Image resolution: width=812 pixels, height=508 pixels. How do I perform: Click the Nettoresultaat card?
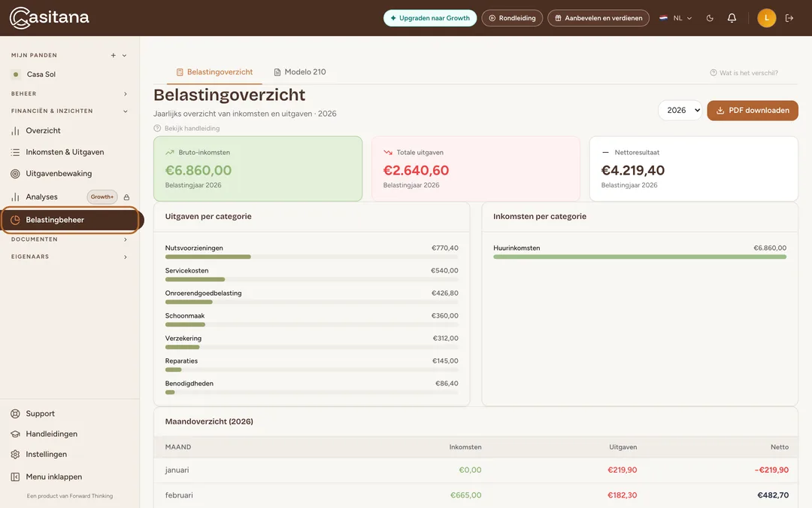694,169
